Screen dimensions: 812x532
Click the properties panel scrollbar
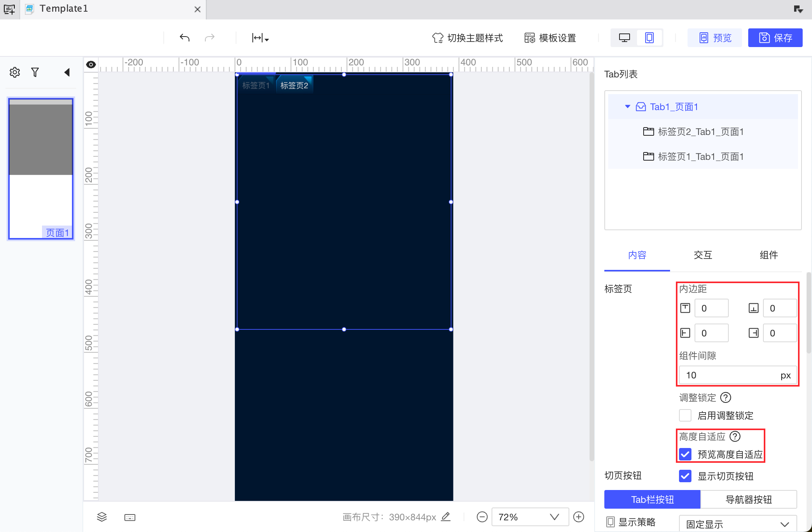(x=809, y=312)
